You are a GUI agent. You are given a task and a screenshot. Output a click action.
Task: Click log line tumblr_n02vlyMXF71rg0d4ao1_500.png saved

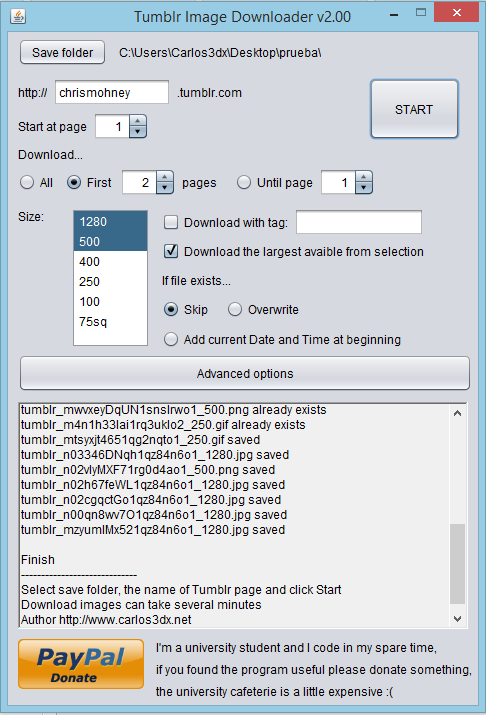click(148, 470)
